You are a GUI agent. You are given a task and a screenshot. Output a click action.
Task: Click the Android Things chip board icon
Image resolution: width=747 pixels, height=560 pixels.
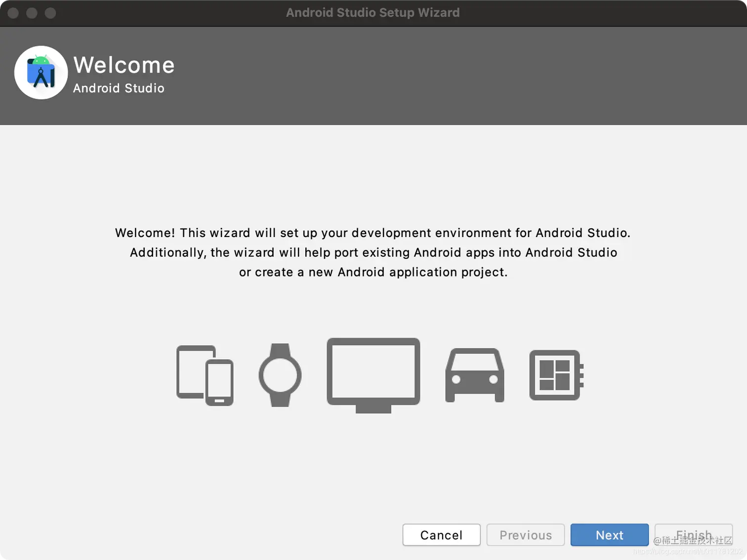pos(557,375)
